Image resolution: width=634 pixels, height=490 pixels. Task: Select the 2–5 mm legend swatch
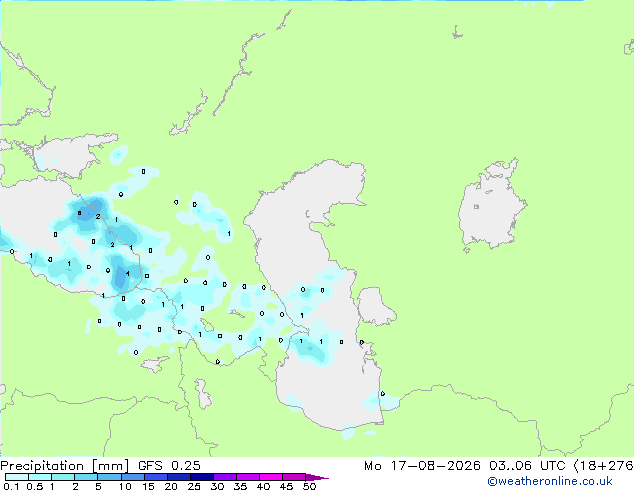pyautogui.click(x=86, y=477)
